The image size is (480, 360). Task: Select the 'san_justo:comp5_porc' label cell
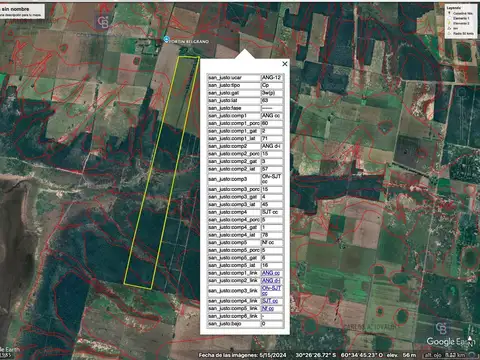pyautogui.click(x=234, y=250)
